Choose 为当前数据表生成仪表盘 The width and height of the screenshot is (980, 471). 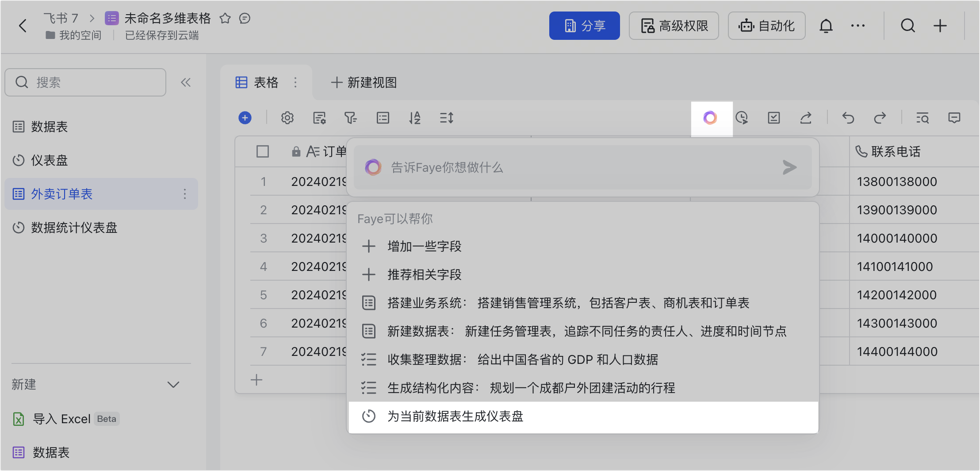(x=584, y=416)
